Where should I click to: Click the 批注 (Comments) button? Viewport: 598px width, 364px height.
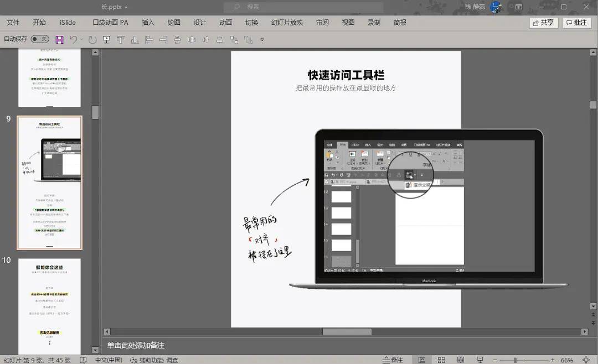[576, 23]
